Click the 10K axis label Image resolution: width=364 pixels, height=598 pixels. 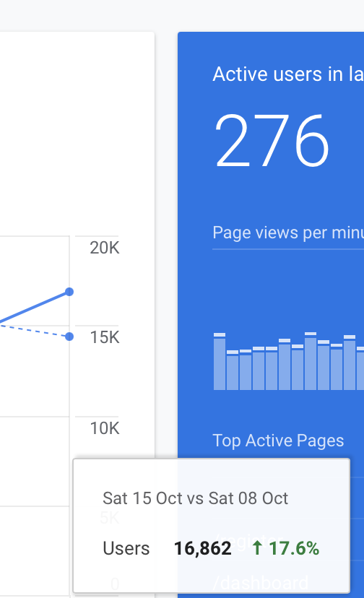(x=105, y=428)
